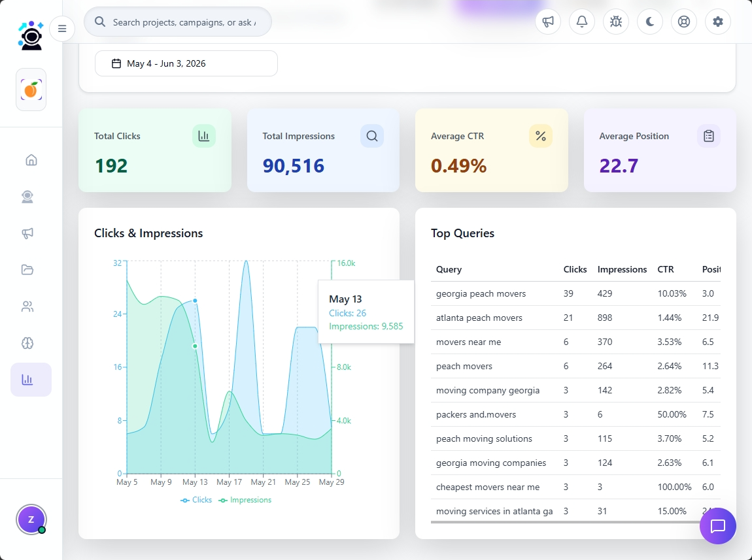Click the 0.49% average CTR value

pos(459,166)
